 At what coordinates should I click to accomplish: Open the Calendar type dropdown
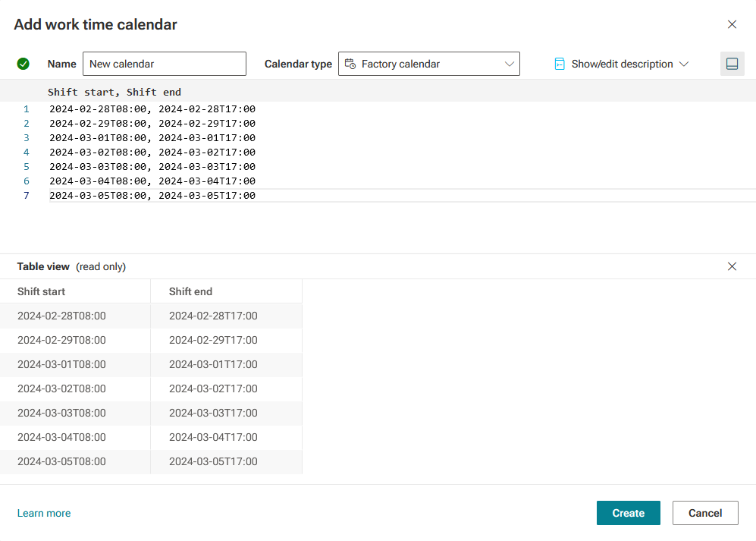[428, 64]
